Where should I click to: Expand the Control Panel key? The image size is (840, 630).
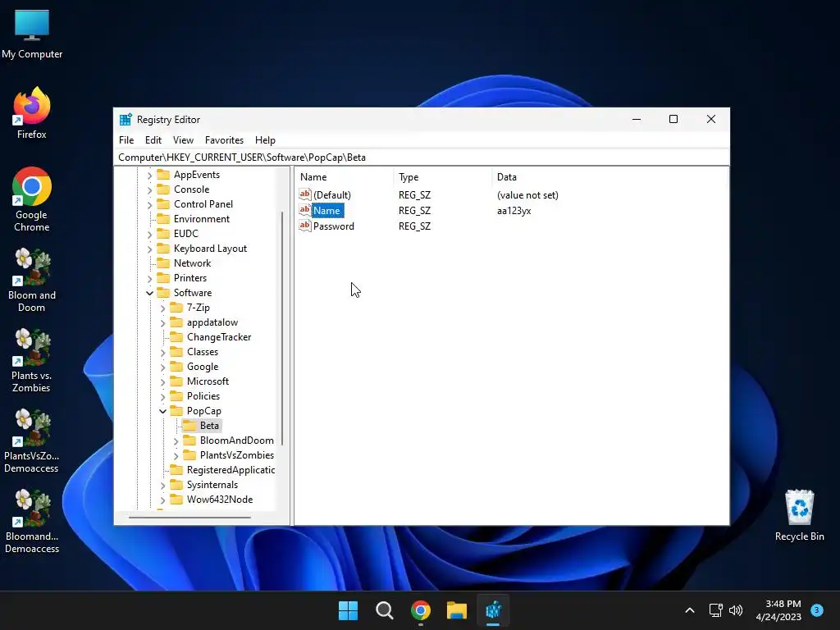150,204
